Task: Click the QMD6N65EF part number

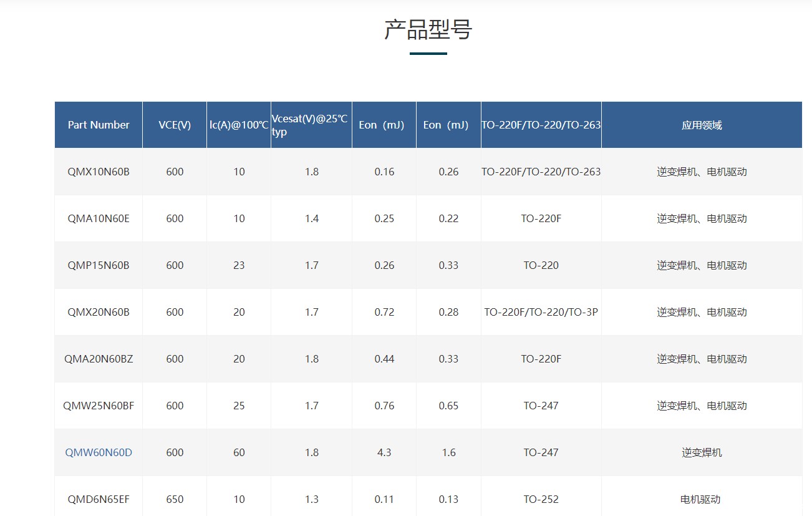Action: point(99,499)
